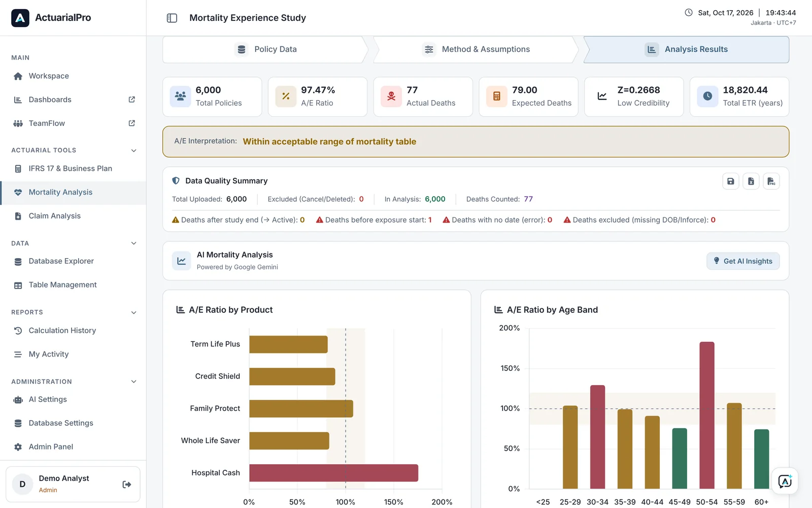Collapse the Data section chevron

click(x=134, y=243)
